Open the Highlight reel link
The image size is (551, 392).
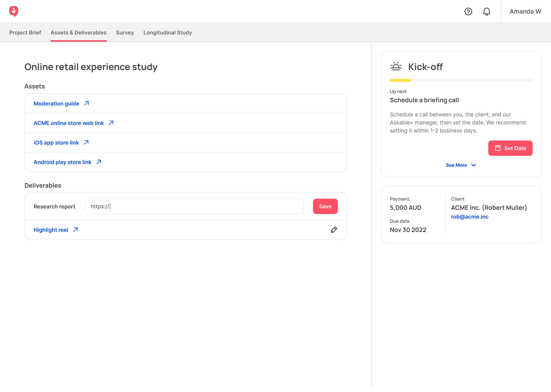tap(51, 230)
